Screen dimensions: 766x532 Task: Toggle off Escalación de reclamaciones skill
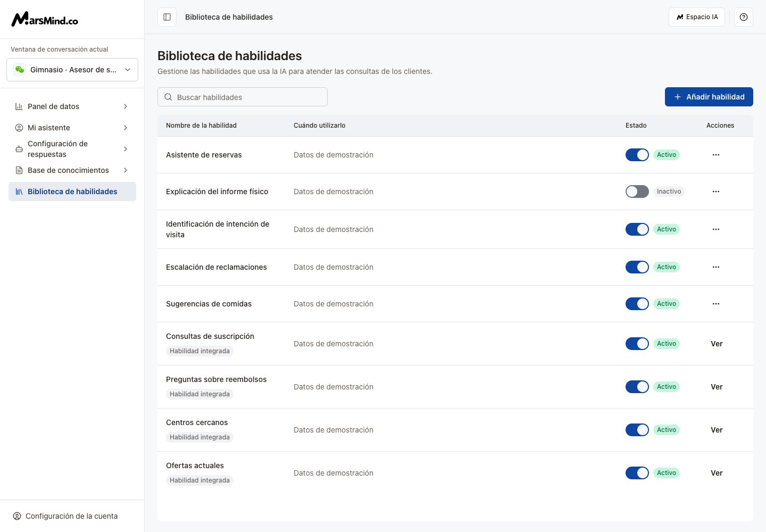click(x=637, y=267)
